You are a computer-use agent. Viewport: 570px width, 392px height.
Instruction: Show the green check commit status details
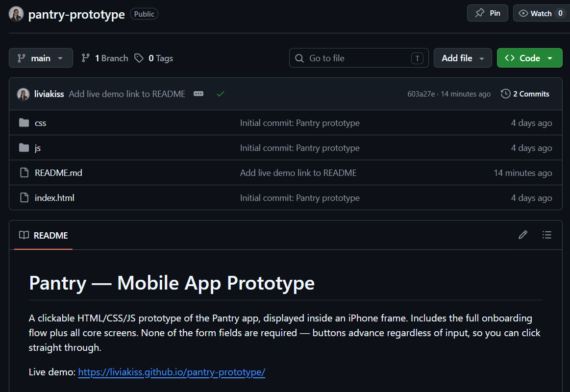pos(220,94)
